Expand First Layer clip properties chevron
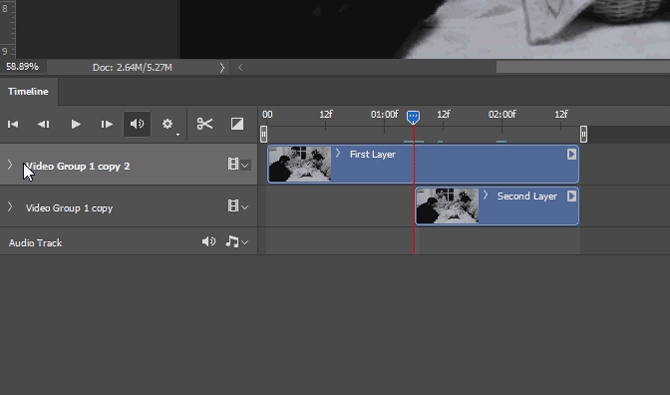The image size is (670, 395). click(x=338, y=153)
